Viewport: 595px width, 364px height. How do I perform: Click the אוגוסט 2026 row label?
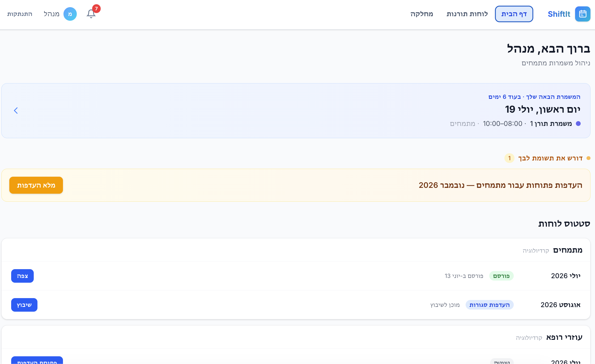pyautogui.click(x=560, y=305)
